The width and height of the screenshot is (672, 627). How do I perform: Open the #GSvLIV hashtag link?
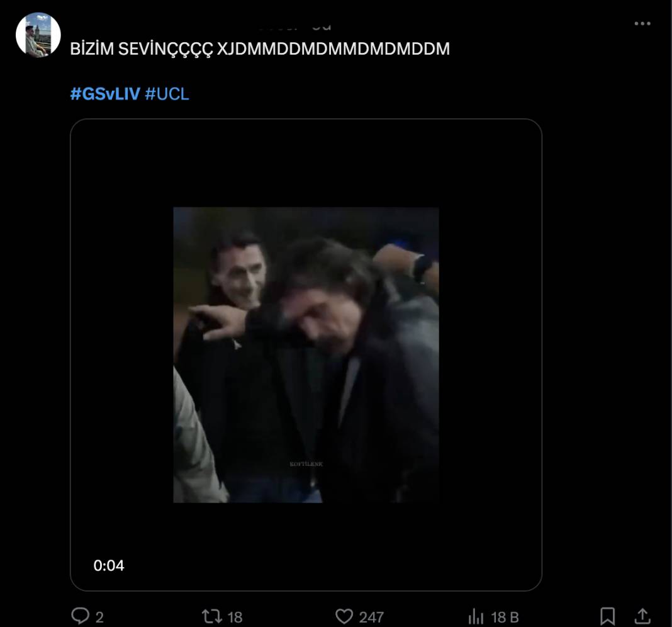[x=104, y=94]
